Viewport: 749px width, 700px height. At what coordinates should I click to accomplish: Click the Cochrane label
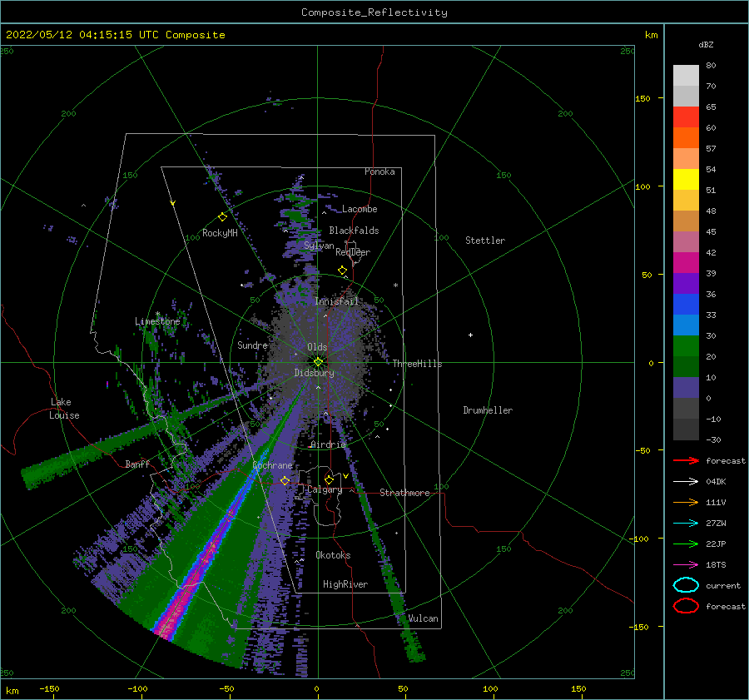[272, 465]
